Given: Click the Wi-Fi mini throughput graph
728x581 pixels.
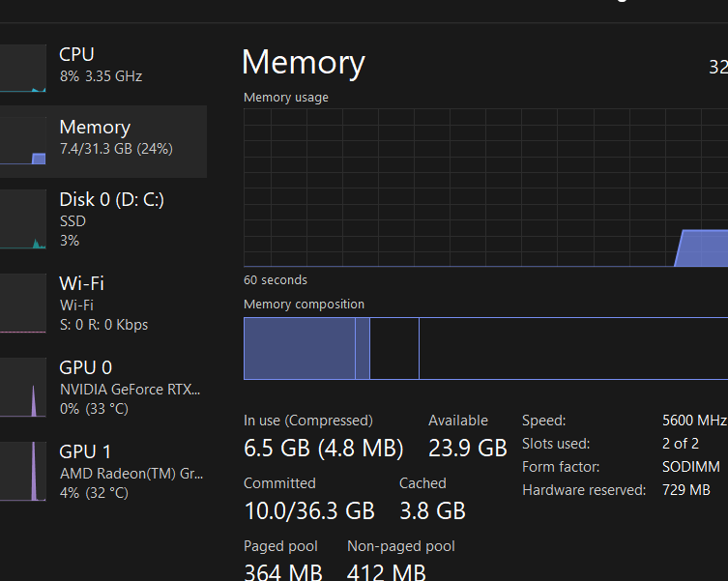Looking at the screenshot, I should (22, 304).
